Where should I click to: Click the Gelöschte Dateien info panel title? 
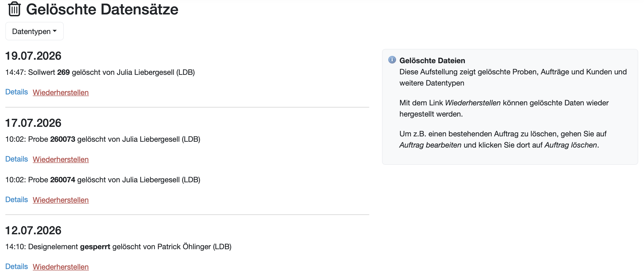(x=432, y=60)
